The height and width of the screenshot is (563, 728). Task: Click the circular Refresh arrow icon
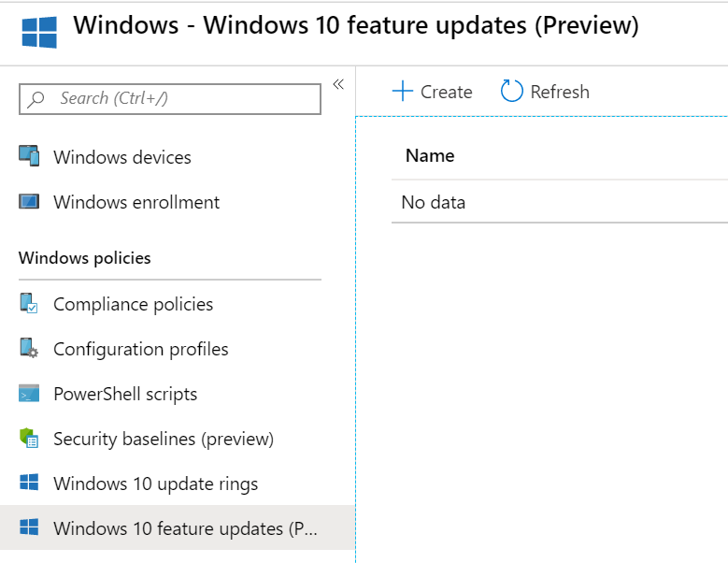(x=511, y=92)
